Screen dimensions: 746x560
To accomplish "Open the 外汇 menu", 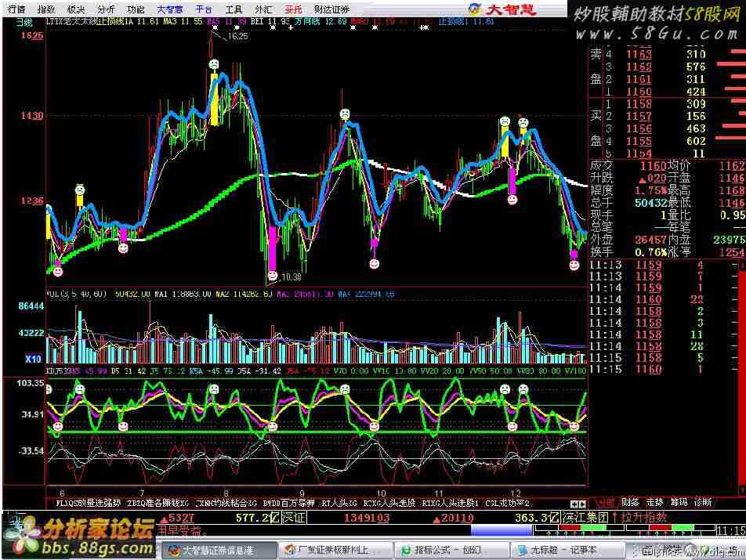I will tap(263, 9).
